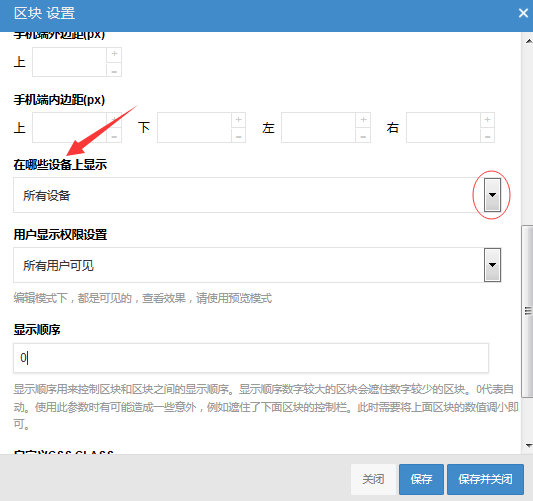
Task: Click the scrollbar down arrow
Action: [x=529, y=445]
